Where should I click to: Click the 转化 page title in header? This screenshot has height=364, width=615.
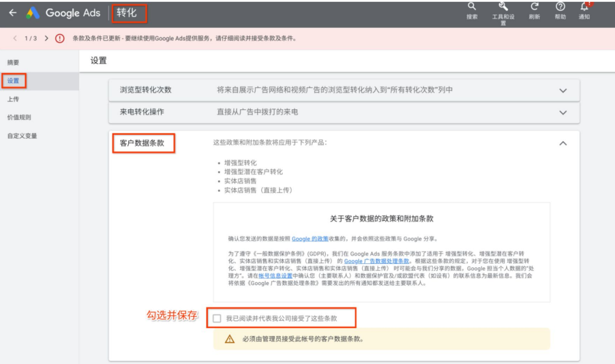126,13
